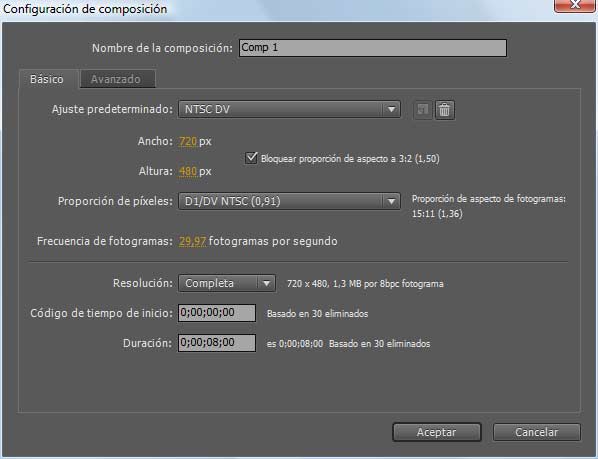Open the Proporción de píxeles dropdown
Viewport: 598px width, 459px height.
click(289, 201)
